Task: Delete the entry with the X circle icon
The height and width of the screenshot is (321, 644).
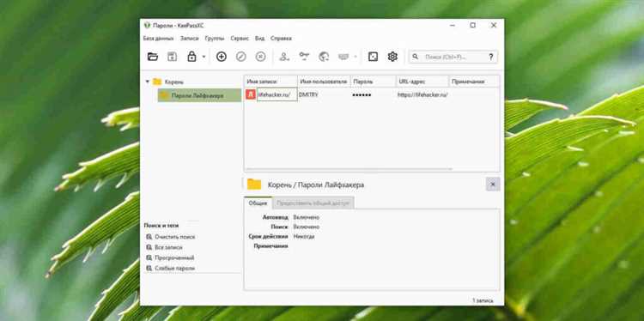Action: pyautogui.click(x=261, y=57)
